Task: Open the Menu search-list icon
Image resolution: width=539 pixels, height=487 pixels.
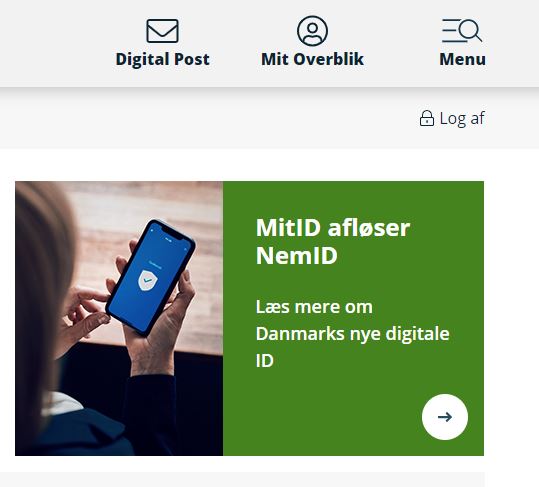Action: point(462,31)
